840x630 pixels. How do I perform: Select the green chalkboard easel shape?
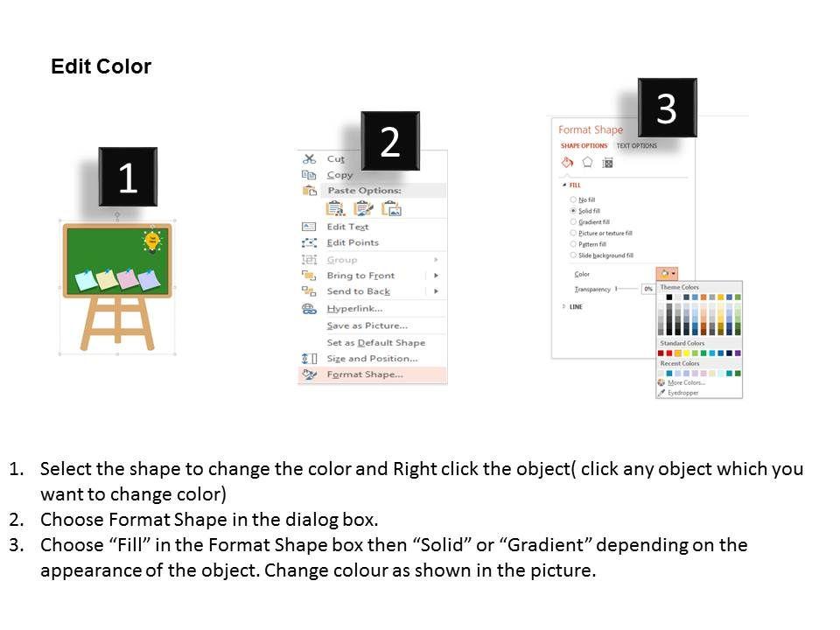117,261
